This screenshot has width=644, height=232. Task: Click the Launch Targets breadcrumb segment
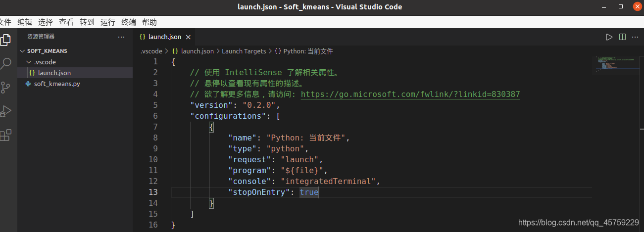click(244, 51)
